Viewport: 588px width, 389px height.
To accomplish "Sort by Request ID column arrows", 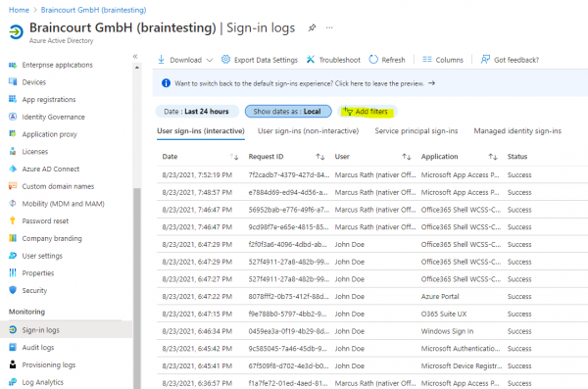I will click(x=320, y=157).
